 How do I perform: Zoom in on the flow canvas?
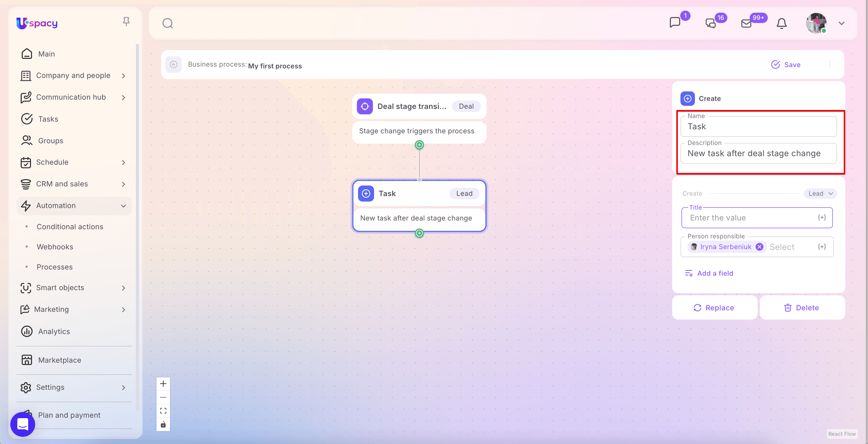(163, 384)
